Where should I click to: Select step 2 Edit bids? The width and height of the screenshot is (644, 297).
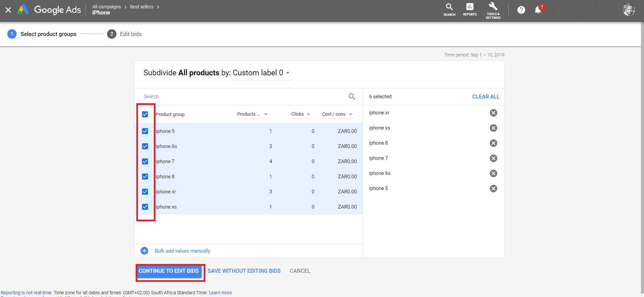coord(125,34)
